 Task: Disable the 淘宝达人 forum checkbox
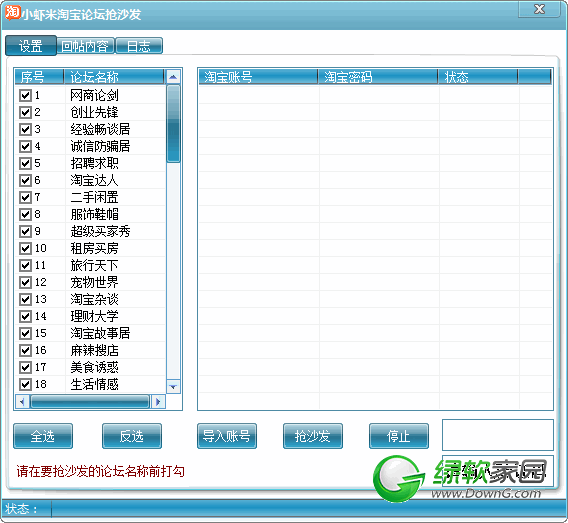(25, 181)
